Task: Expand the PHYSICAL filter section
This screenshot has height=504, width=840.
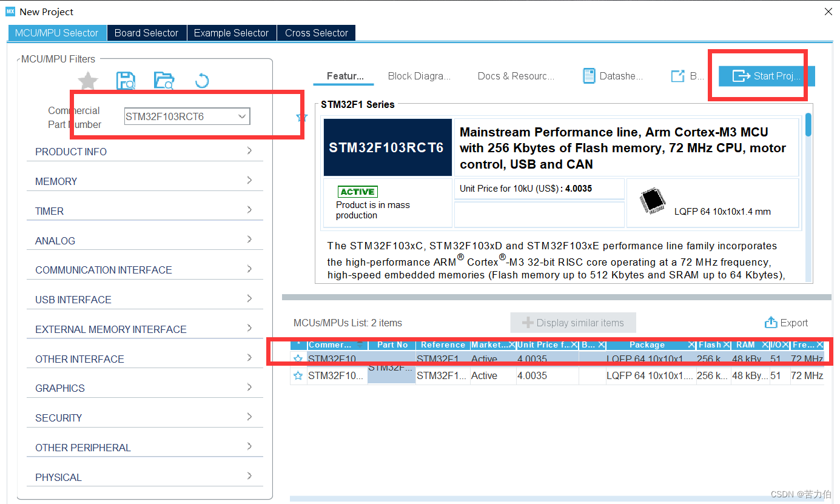Action: tap(145, 477)
